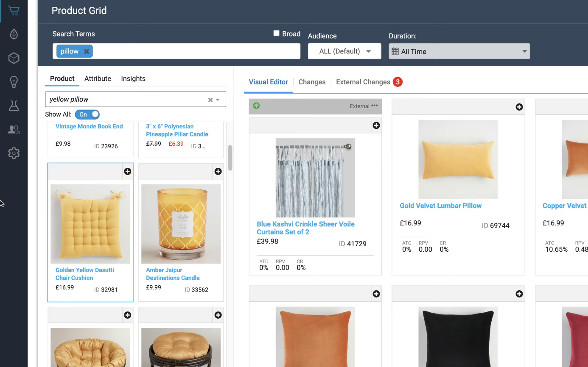Image resolution: width=588 pixels, height=367 pixels.
Task: Click product ID 69744 text
Action: [496, 225]
